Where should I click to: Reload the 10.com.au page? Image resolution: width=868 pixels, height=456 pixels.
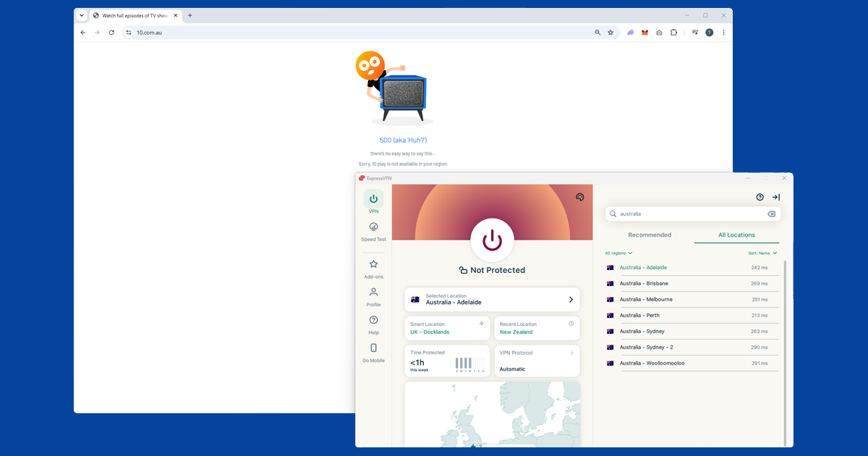[x=111, y=33]
